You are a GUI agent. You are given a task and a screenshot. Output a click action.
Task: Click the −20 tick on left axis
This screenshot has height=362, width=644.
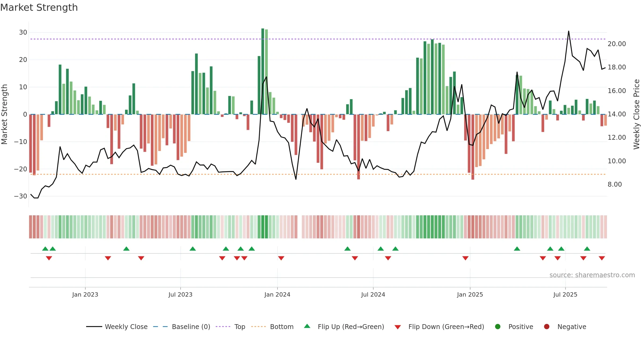tap(21, 169)
